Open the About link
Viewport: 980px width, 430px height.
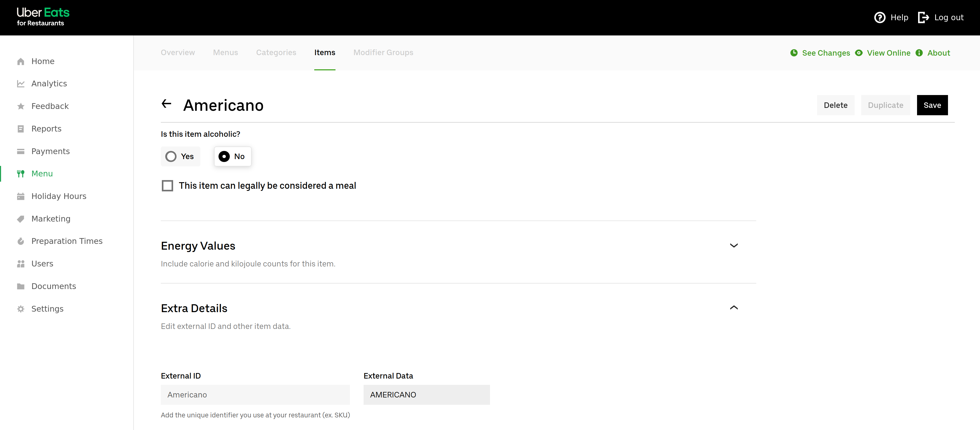[939, 53]
